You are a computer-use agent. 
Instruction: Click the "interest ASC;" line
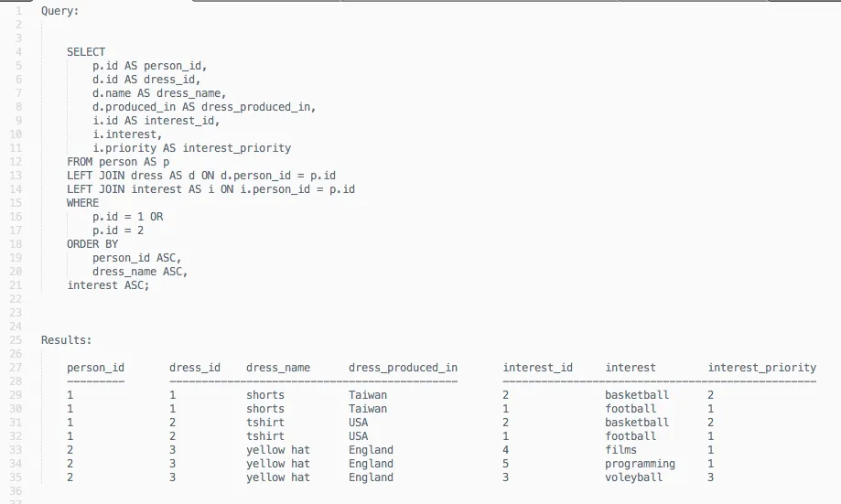pyautogui.click(x=108, y=285)
